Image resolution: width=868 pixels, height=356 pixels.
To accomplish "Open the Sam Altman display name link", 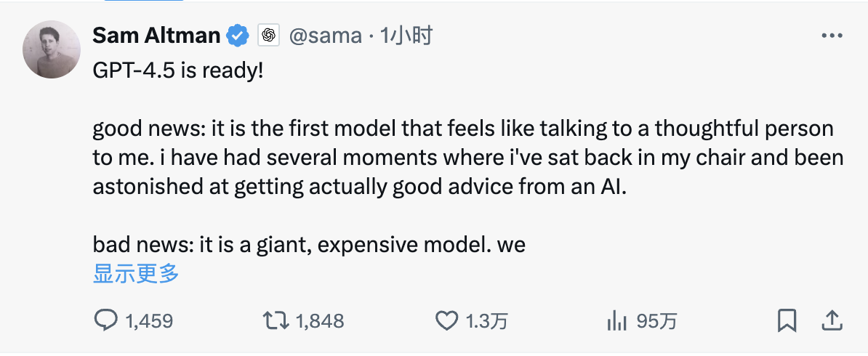I will click(x=157, y=35).
